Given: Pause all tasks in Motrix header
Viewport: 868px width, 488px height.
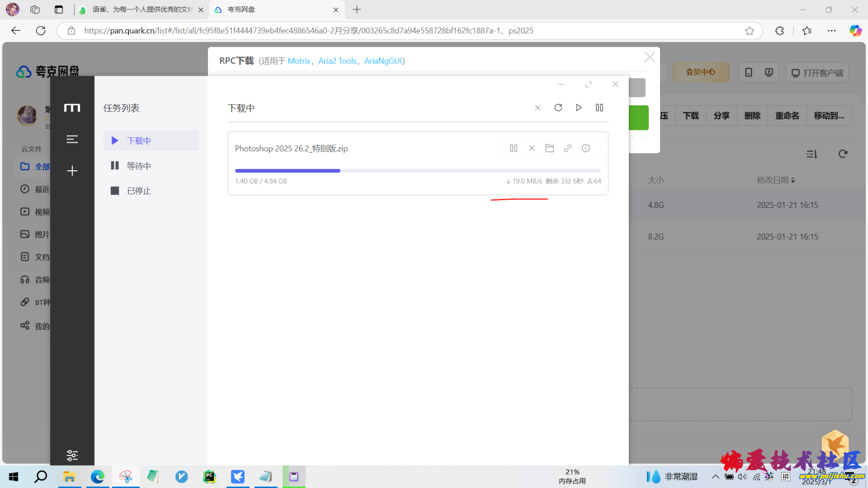Looking at the screenshot, I should 599,108.
